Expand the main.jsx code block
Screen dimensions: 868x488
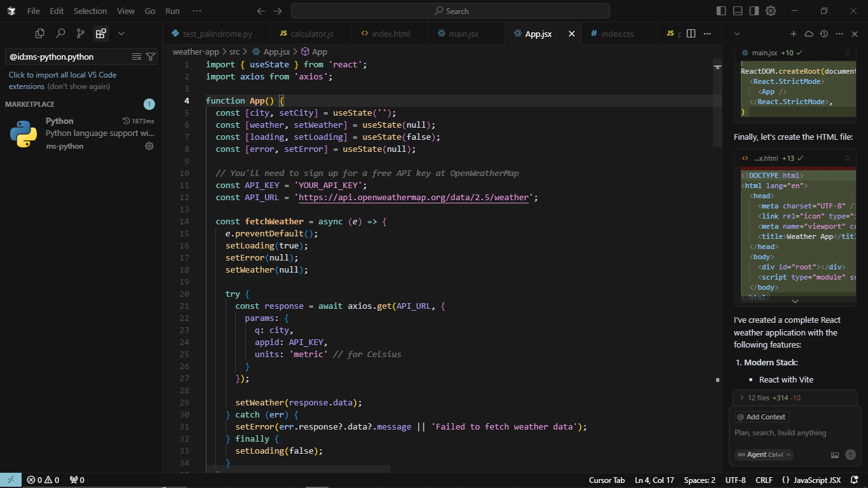(x=848, y=53)
